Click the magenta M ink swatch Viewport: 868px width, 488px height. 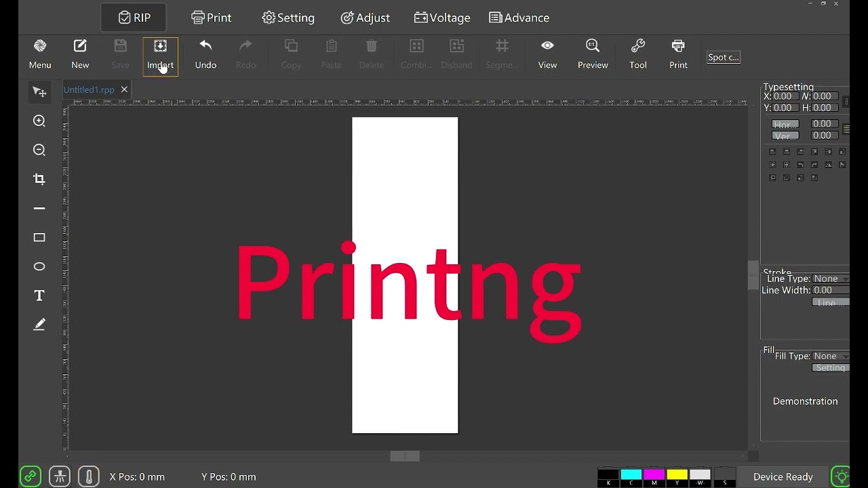click(654, 477)
